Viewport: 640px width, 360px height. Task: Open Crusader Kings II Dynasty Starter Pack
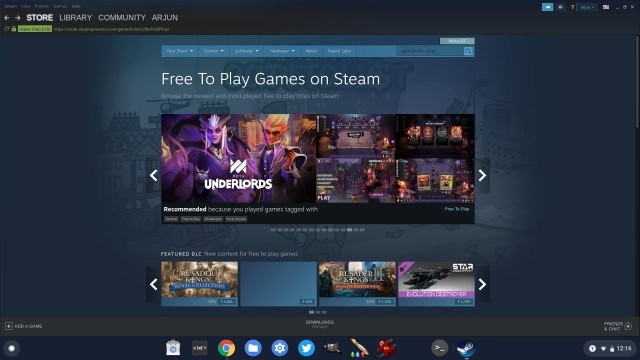pyautogui.click(x=357, y=284)
